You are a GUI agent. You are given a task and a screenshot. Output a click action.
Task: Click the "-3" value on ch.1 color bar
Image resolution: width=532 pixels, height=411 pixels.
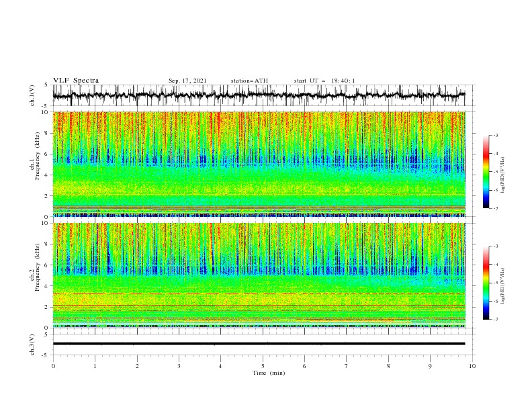coord(496,136)
